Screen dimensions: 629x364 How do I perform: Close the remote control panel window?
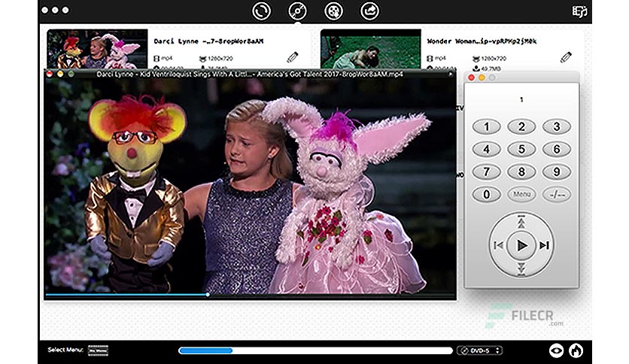(x=472, y=77)
